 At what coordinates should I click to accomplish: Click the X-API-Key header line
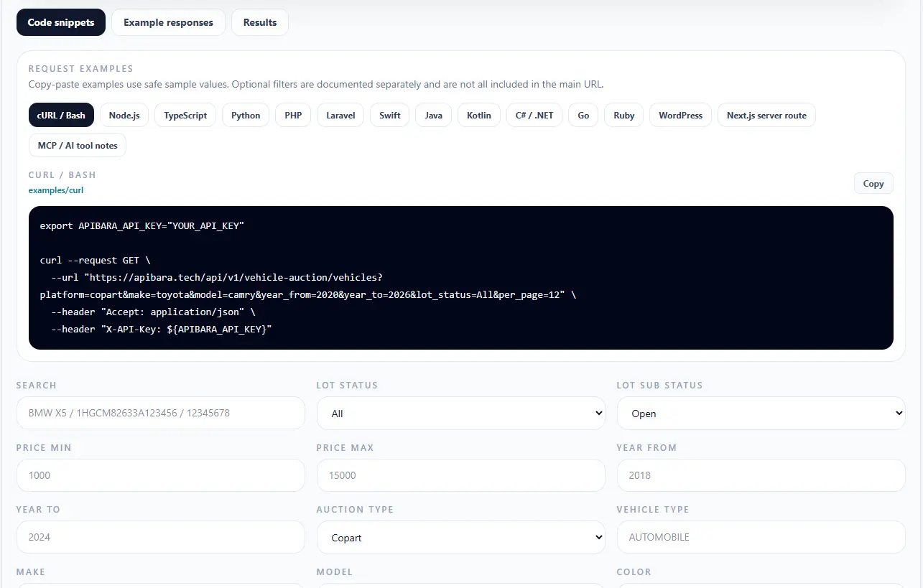coord(162,329)
